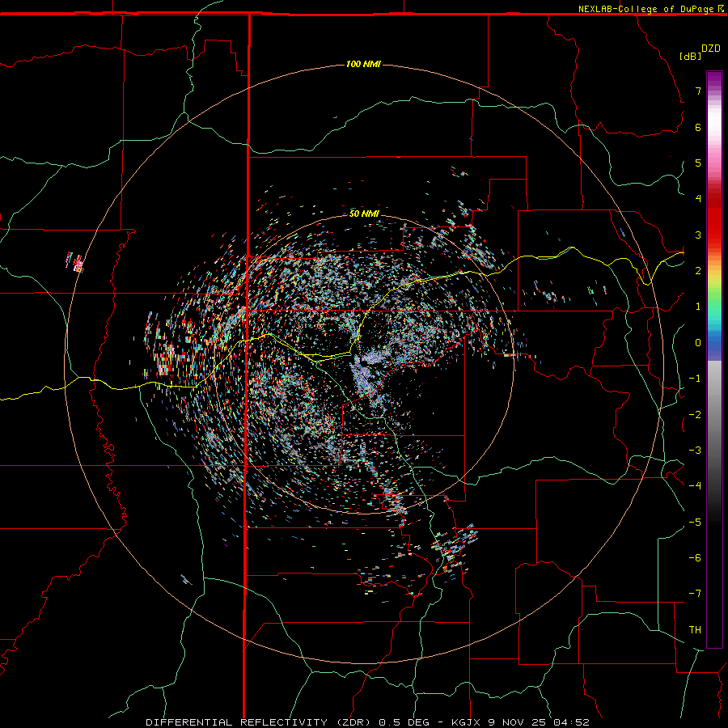Viewport: 728px width, 728px height.
Task: Click the -1 dB scale tick label
Action: click(x=695, y=379)
